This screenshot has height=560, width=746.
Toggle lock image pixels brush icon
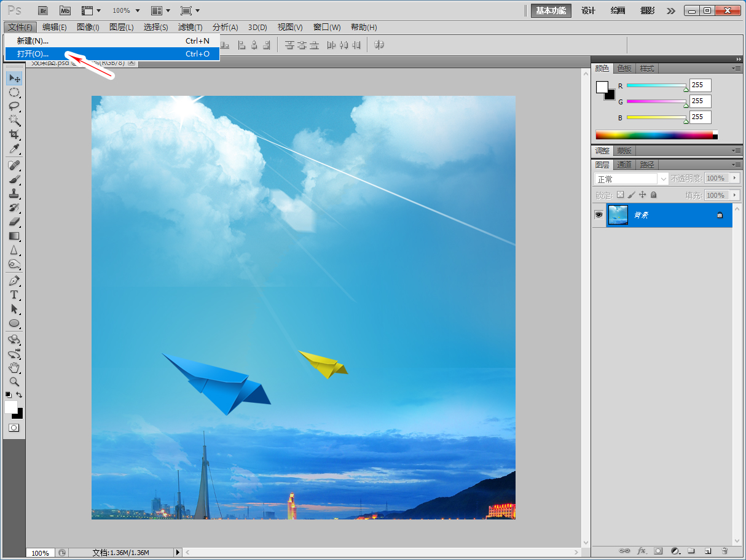pyautogui.click(x=631, y=195)
